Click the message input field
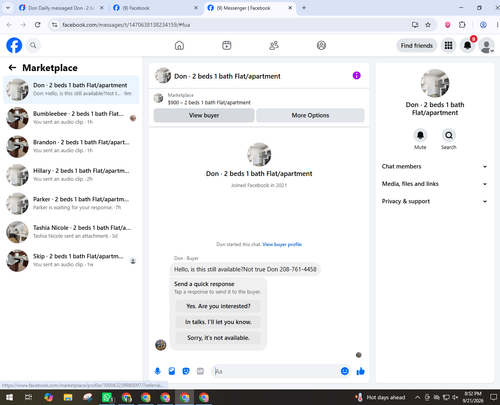The height and width of the screenshot is (405, 500). click(276, 371)
